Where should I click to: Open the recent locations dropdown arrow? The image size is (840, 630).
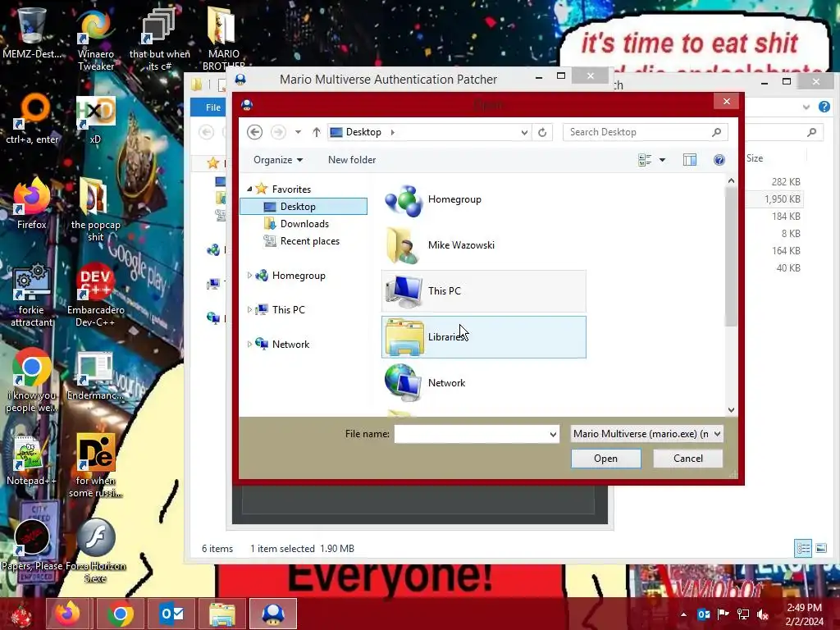click(298, 132)
